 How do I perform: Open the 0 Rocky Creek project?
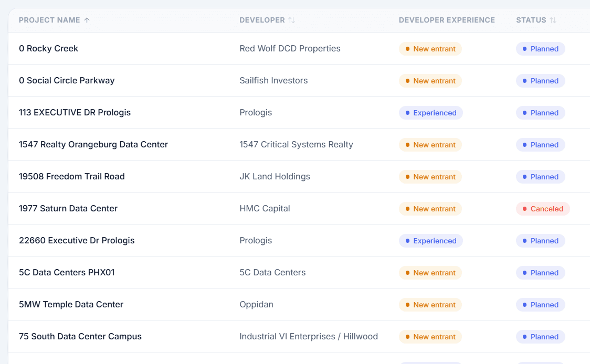click(x=48, y=48)
